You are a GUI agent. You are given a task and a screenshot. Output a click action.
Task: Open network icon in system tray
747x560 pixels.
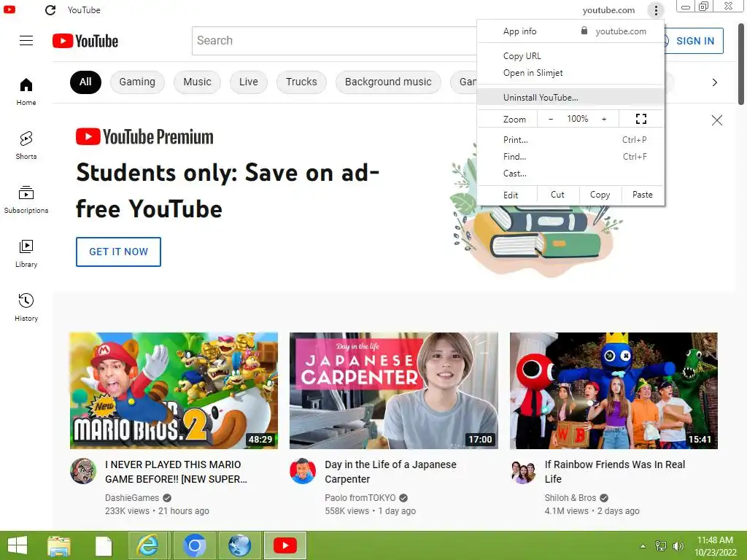[661, 545]
